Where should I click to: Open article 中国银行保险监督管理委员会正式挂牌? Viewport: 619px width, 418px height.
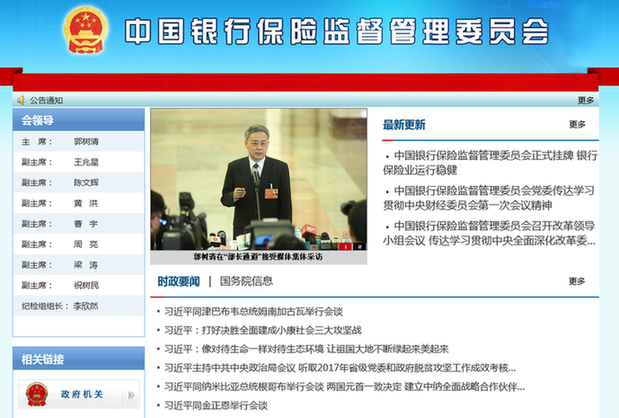[490, 163]
